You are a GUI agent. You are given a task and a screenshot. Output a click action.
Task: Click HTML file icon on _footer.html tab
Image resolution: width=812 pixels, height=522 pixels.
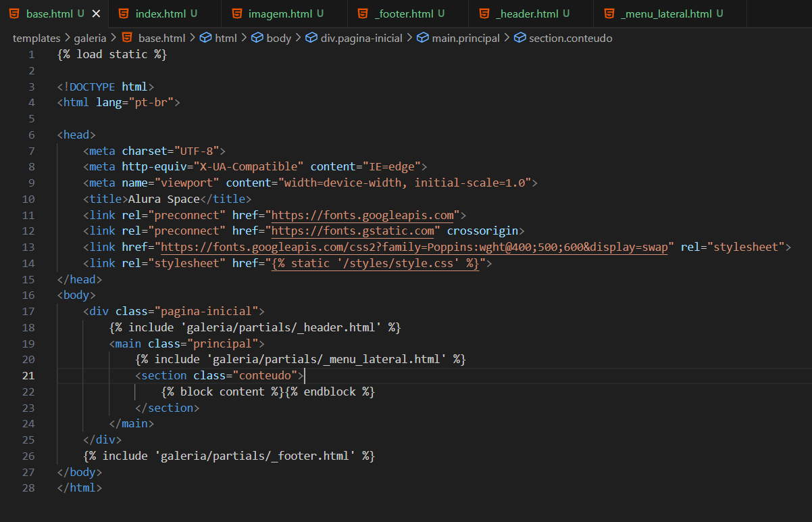tap(363, 14)
